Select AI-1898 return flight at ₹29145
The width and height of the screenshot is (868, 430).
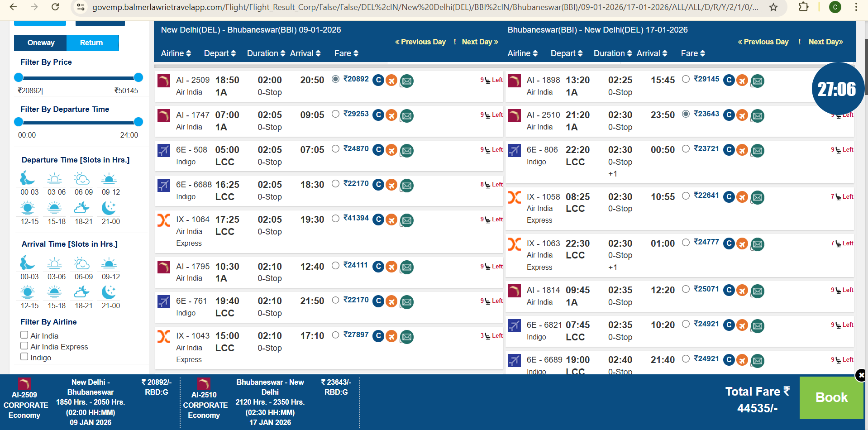(686, 79)
